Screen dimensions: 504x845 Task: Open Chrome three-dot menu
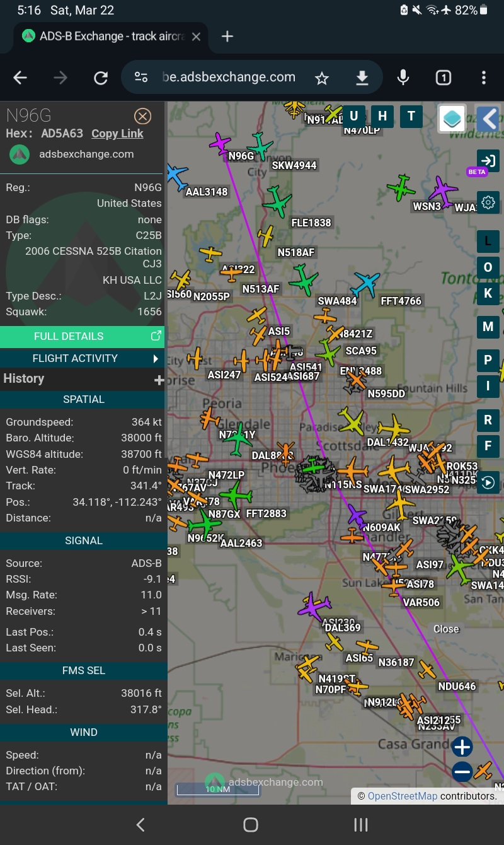coord(484,78)
